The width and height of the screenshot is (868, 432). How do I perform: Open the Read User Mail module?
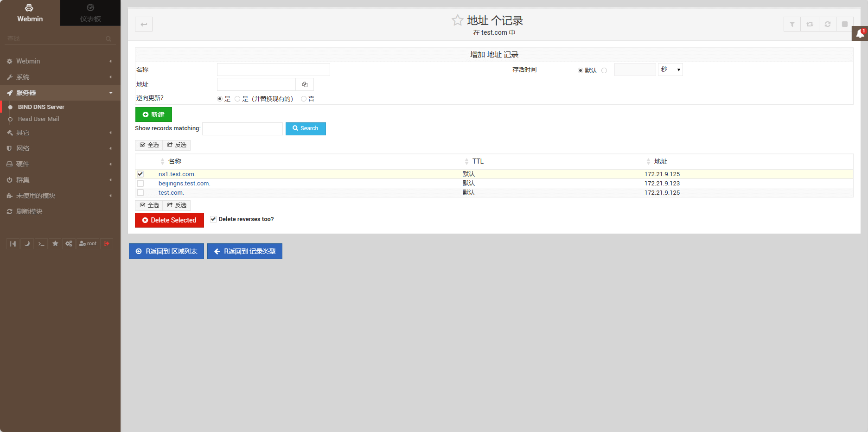click(38, 119)
